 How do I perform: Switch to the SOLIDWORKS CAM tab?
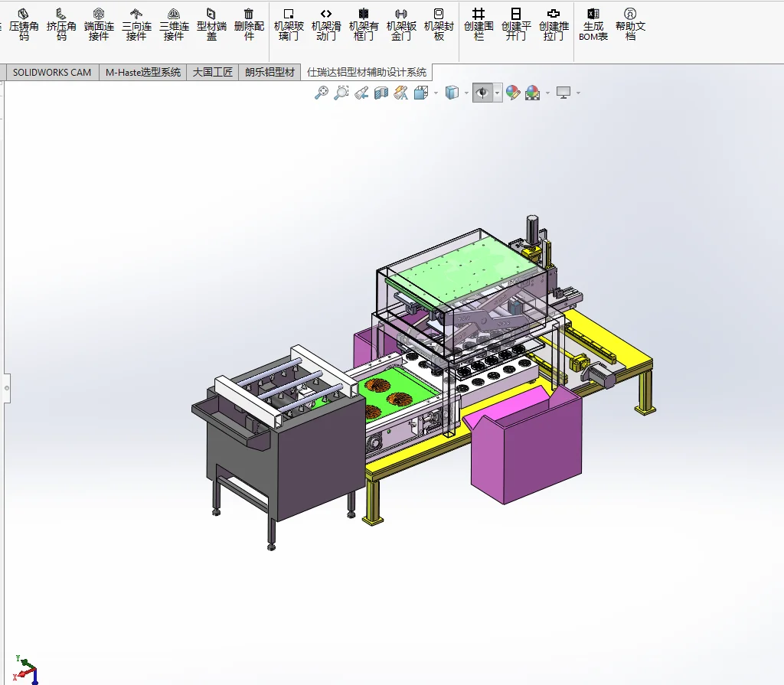52,73
